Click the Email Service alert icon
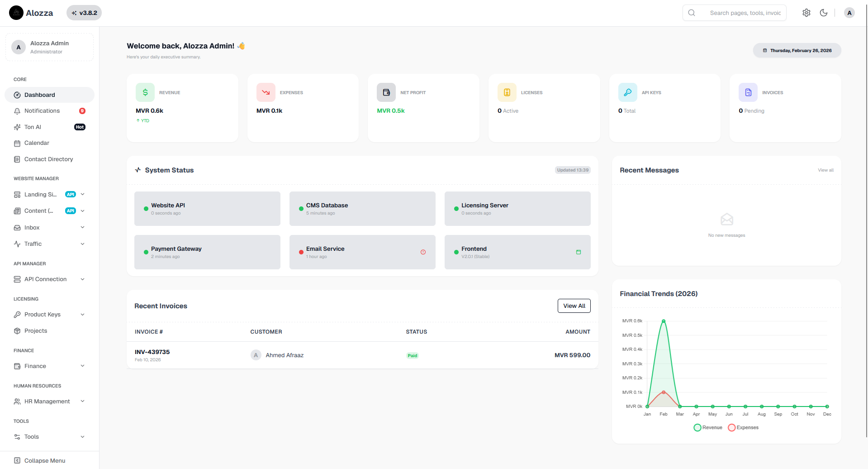868x469 pixels. click(x=423, y=252)
